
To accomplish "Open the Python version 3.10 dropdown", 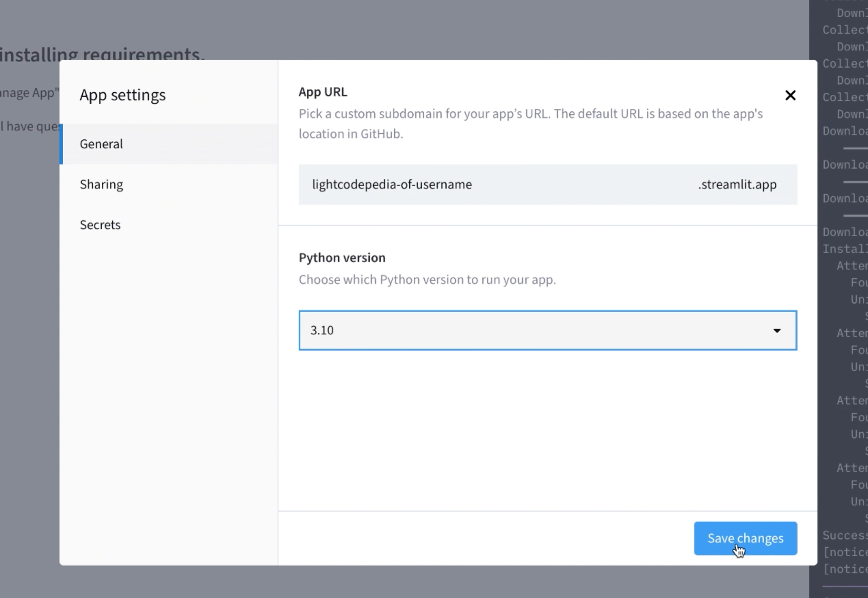I will (x=547, y=330).
